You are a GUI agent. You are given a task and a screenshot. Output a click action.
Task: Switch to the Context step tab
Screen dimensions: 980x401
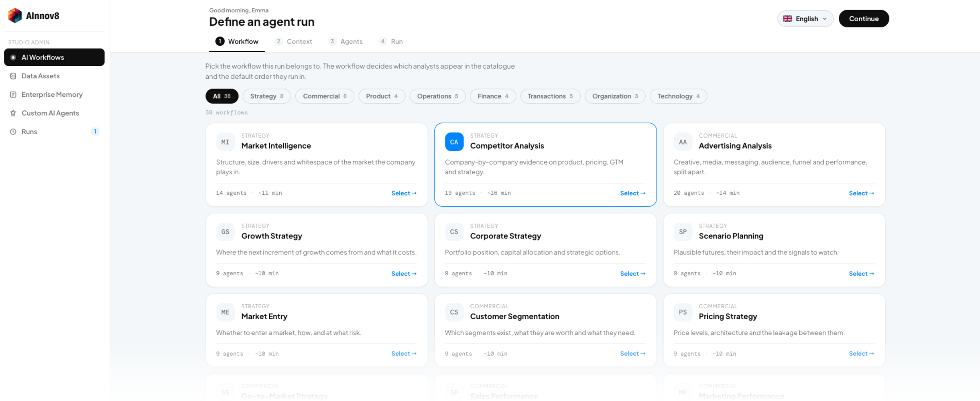pos(294,41)
